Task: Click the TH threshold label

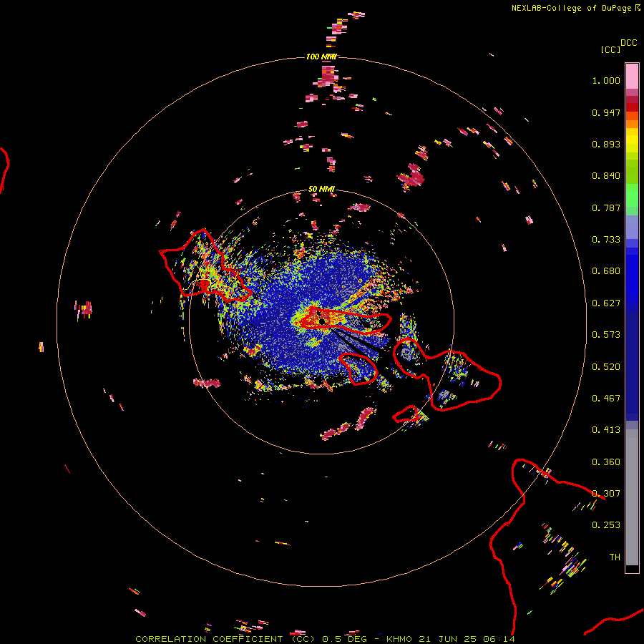Action: tap(615, 557)
